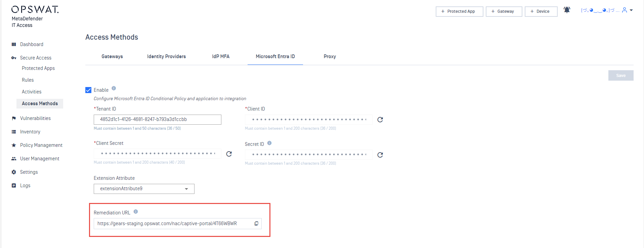Click the add Device button
The image size is (644, 248).
point(541,11)
